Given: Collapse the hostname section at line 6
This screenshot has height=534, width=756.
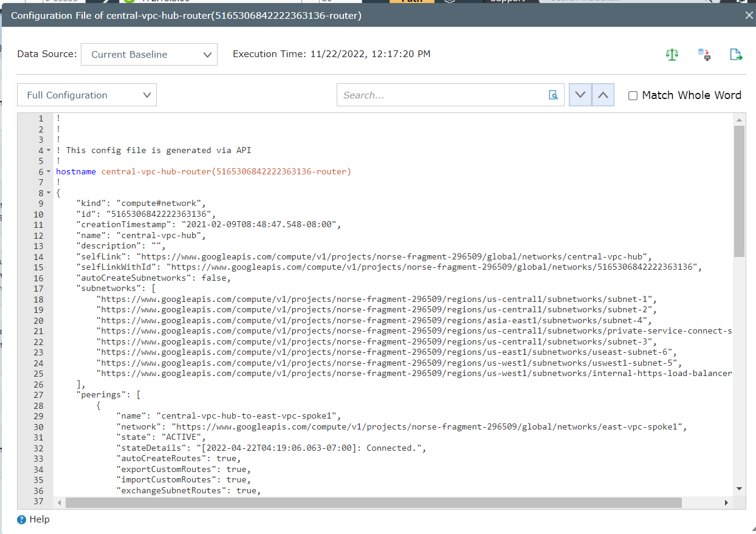Looking at the screenshot, I should point(48,171).
